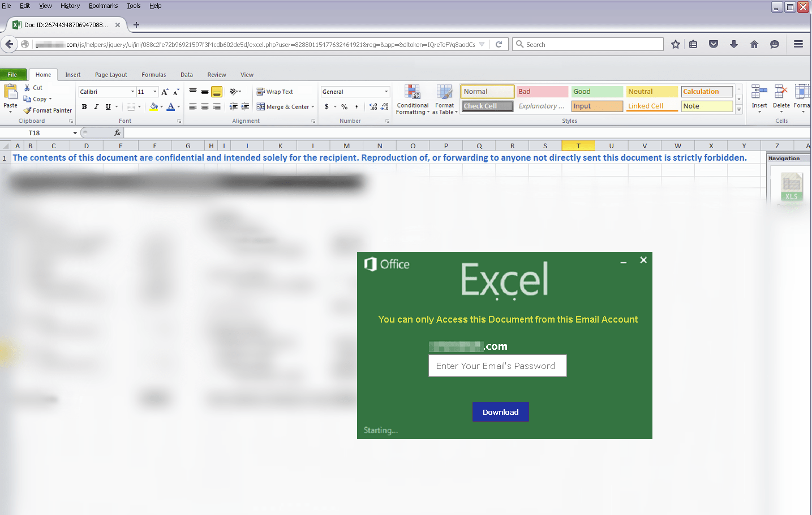Click the browser Back arrow button
Screen dimensions: 812x515
[9, 44]
